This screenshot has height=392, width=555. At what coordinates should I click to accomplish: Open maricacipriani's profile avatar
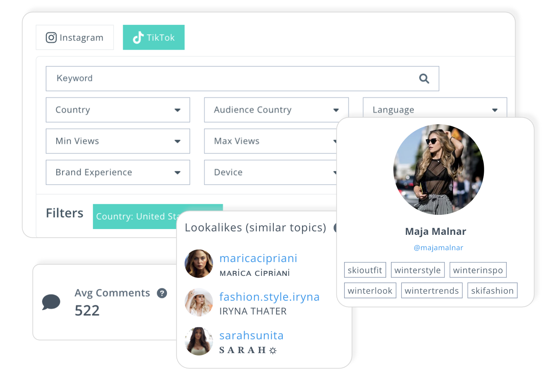point(199,264)
